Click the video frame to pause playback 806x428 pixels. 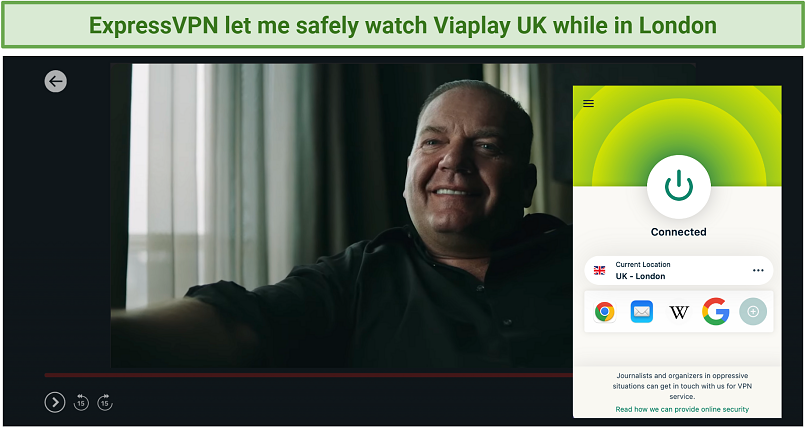click(342, 215)
